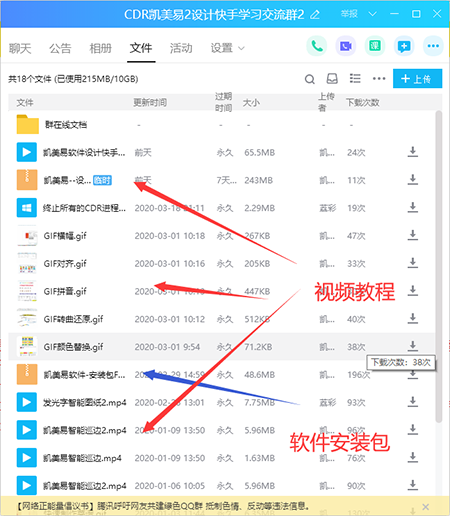Click the 举报 report link

349,14
